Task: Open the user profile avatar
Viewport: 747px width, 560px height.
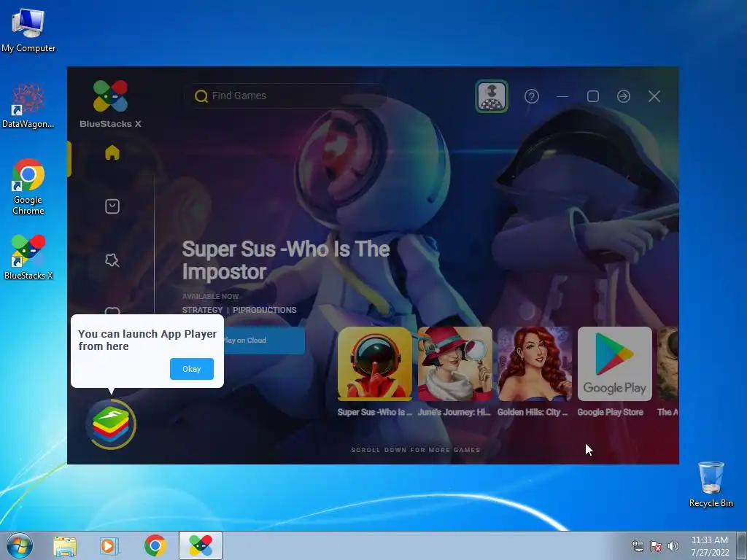Action: click(492, 96)
